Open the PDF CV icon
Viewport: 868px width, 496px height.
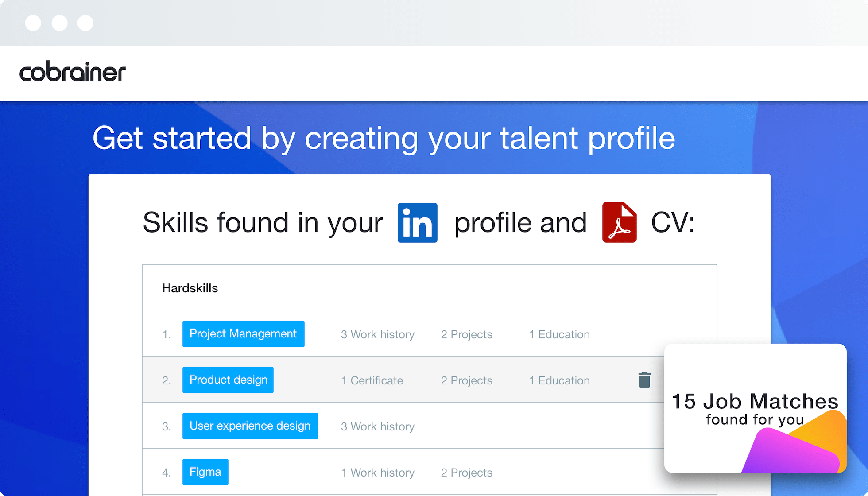tap(619, 222)
